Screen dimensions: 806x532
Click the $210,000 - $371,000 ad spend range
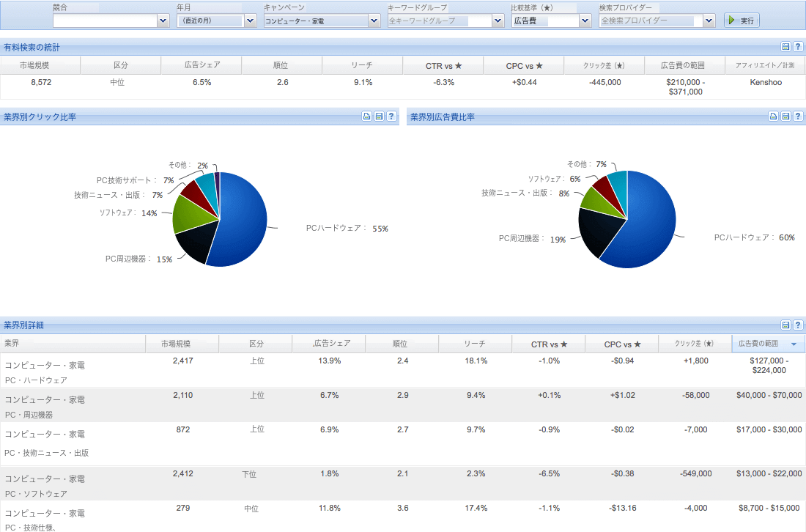click(x=685, y=87)
